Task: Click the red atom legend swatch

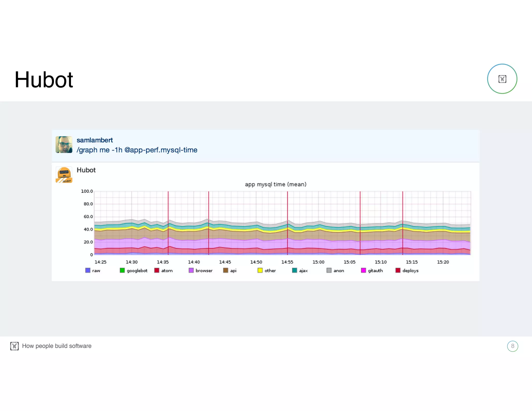Action: tap(157, 270)
